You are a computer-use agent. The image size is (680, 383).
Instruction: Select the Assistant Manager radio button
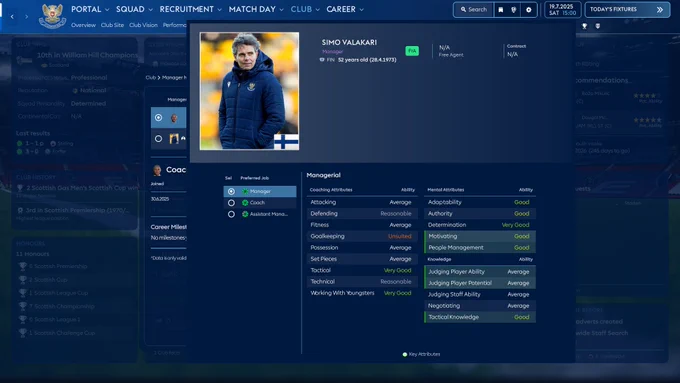231,214
